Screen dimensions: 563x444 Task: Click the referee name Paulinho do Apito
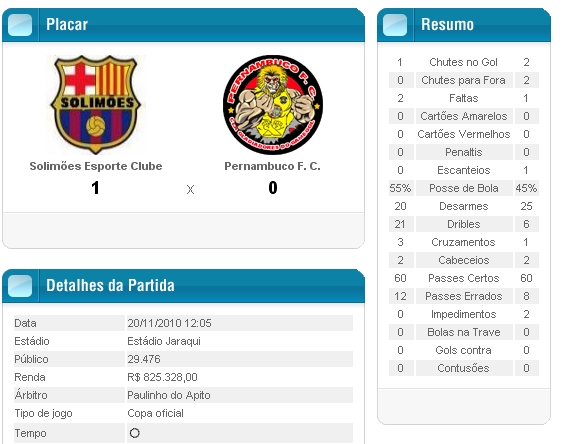pyautogui.click(x=169, y=395)
